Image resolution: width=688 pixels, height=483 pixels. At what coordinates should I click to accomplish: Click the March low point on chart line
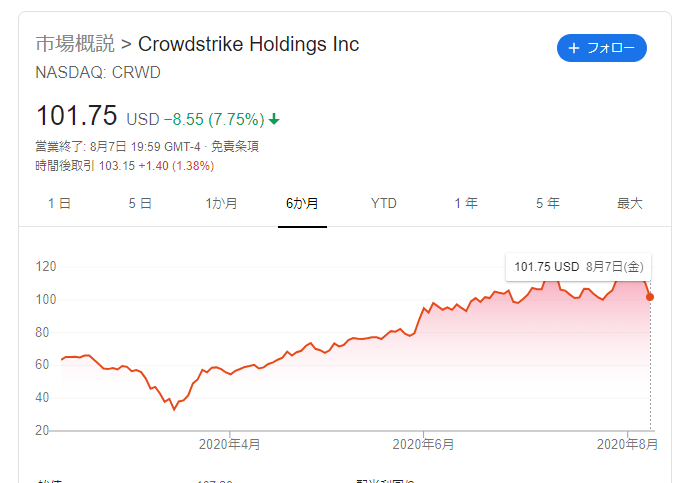(174, 409)
